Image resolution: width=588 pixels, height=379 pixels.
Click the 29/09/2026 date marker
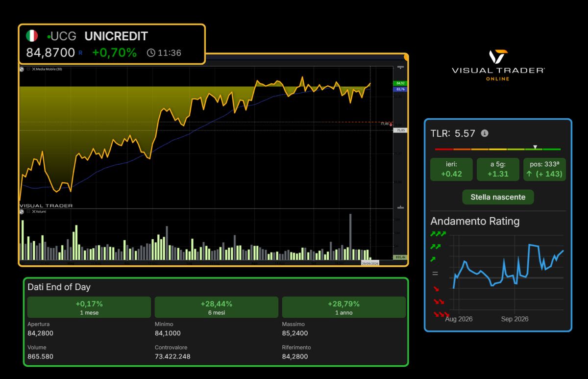pos(371,263)
